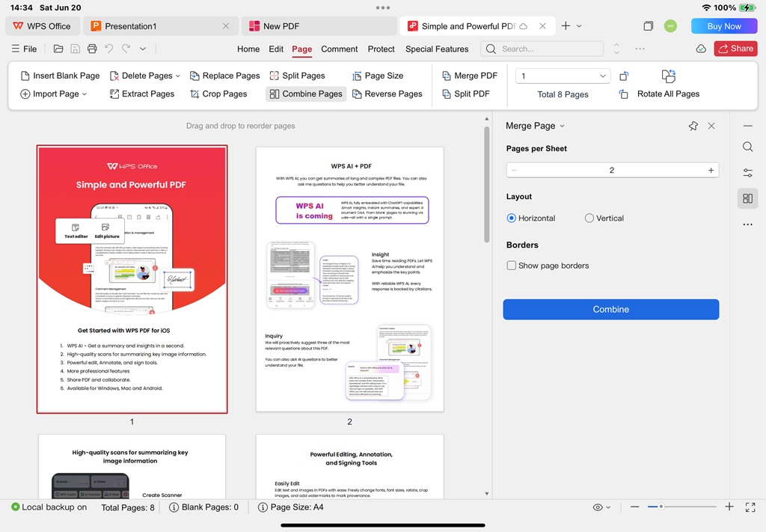Screen dimensions: 766x532
Task: Undo the last action
Action: 109,49
